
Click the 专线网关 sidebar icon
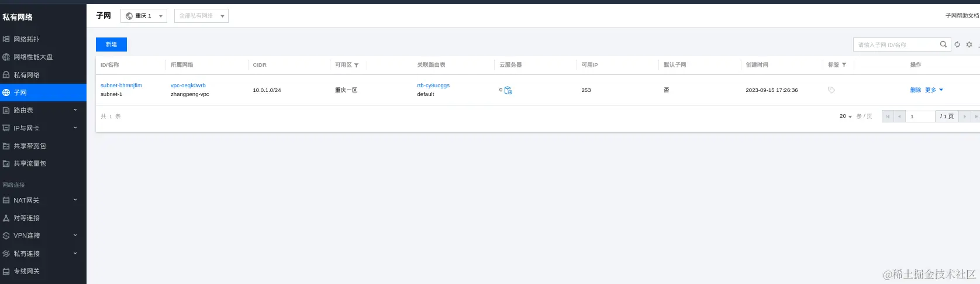click(x=6, y=271)
